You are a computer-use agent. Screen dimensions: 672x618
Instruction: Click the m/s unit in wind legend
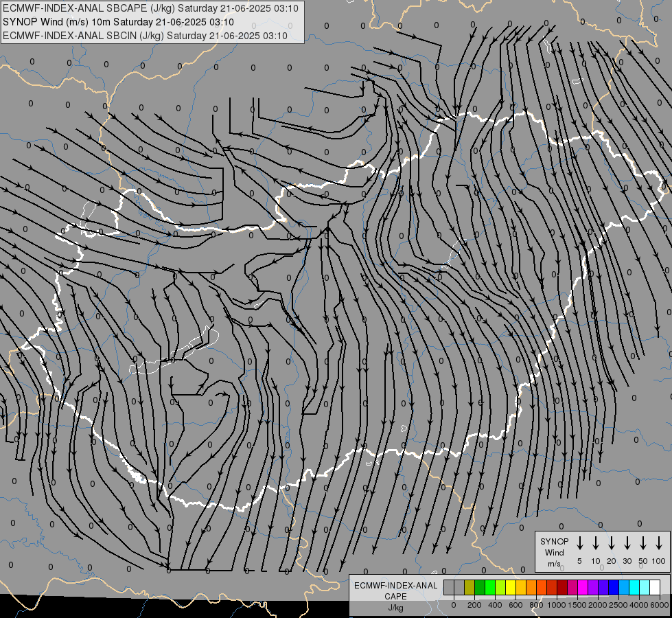click(554, 564)
